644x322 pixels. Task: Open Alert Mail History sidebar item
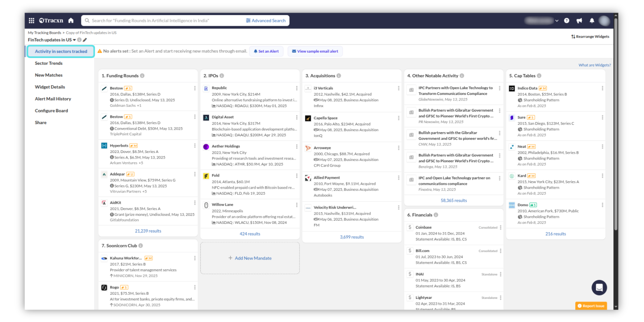[x=53, y=99]
